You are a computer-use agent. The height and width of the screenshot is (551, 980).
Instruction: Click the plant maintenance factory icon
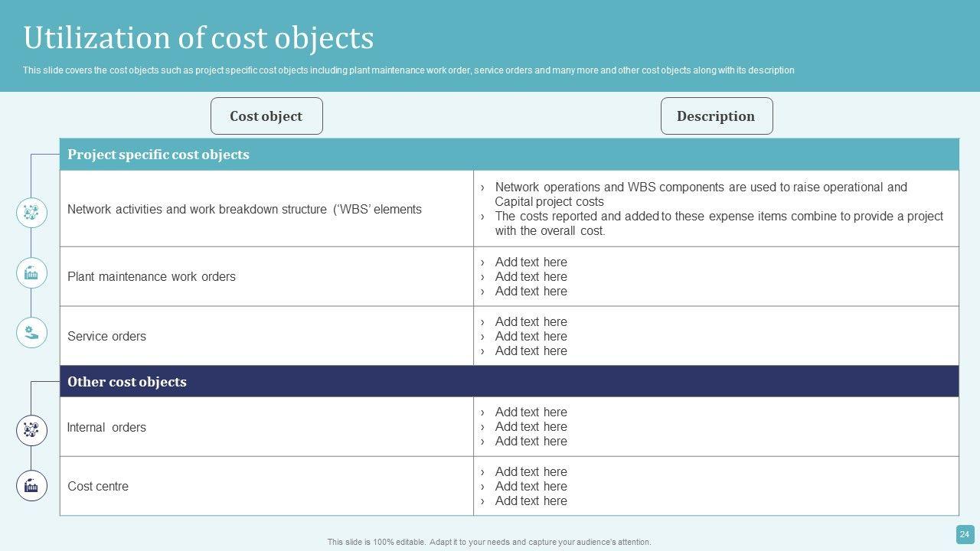coord(31,272)
